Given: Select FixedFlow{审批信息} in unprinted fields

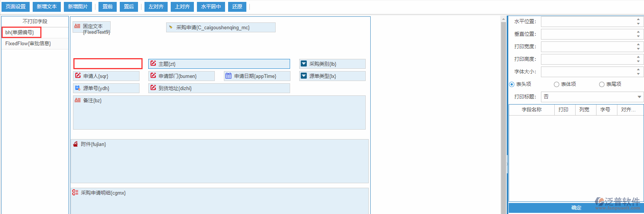Looking at the screenshot, I should (x=35, y=44).
